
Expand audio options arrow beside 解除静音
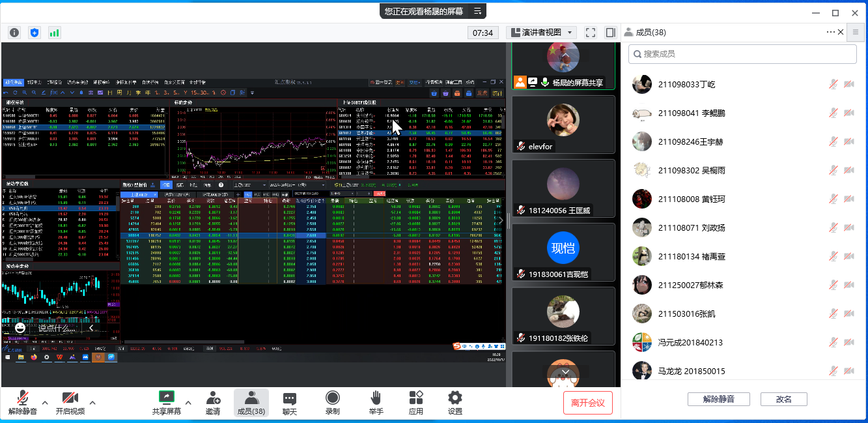tap(45, 402)
